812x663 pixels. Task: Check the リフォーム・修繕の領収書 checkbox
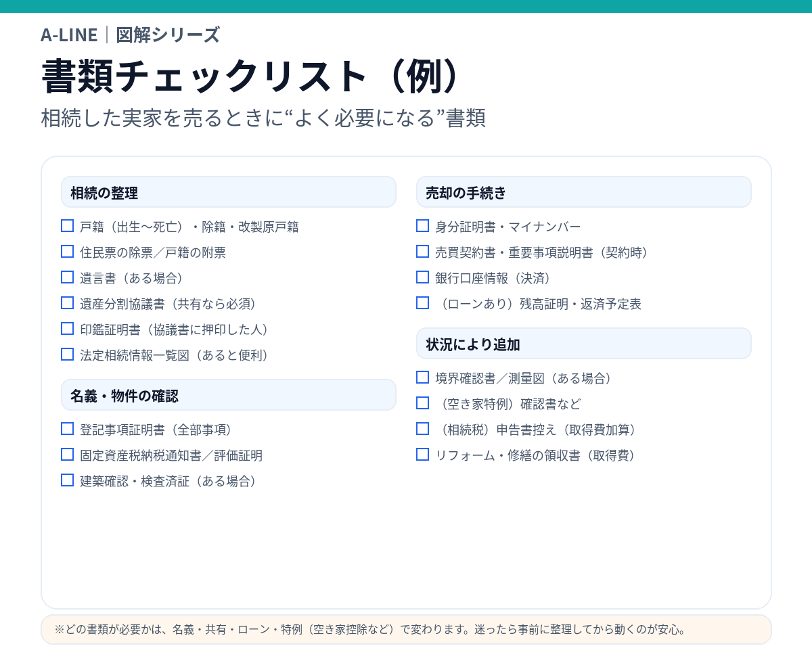[x=423, y=455]
